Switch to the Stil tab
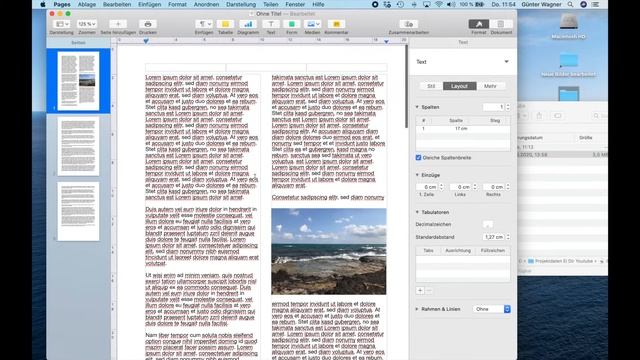640x360 pixels. [431, 86]
